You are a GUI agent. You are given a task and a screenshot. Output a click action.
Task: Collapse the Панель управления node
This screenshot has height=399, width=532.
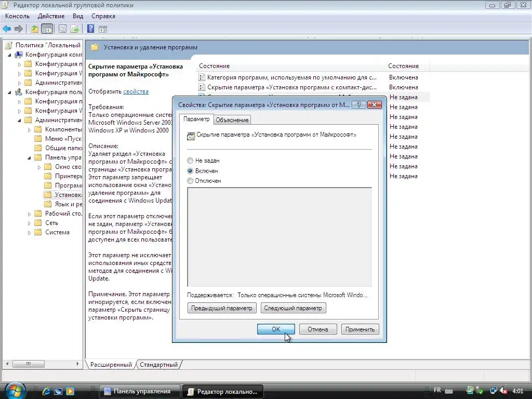click(29, 157)
